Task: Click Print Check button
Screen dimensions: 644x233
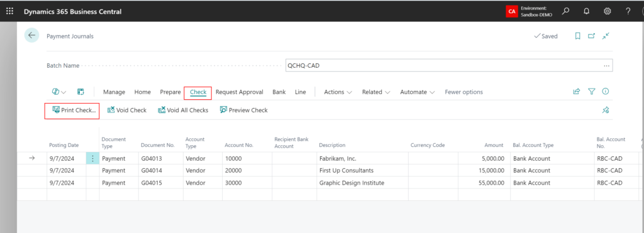Action: pos(74,110)
